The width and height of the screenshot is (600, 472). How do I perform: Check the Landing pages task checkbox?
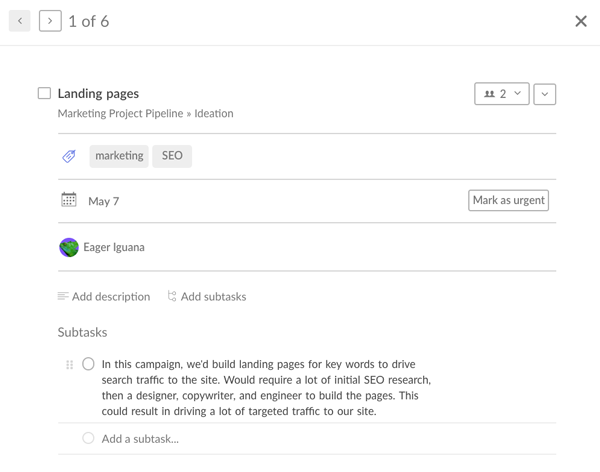click(x=44, y=93)
